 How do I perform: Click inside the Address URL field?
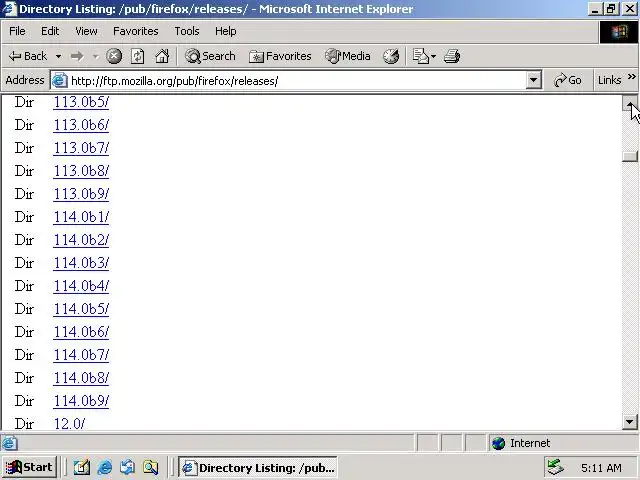pyautogui.click(x=297, y=80)
